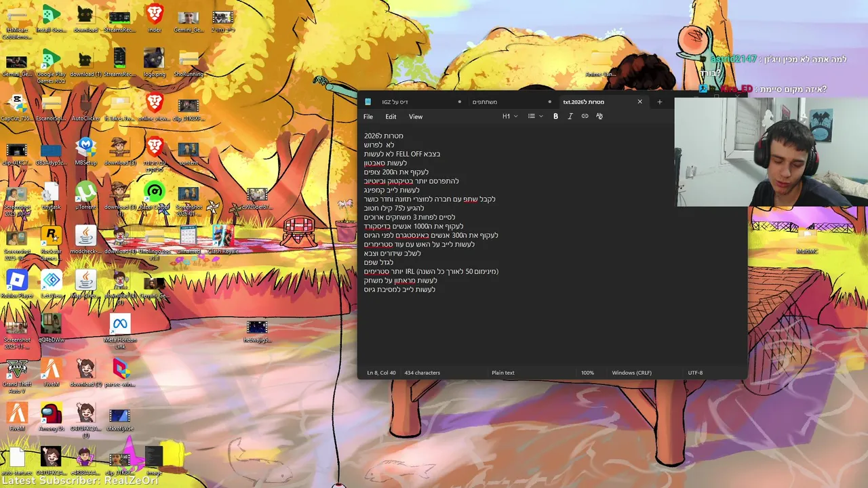Select the 'c9920def67...' video file
Screen dimensions: 868x488
[257, 197]
